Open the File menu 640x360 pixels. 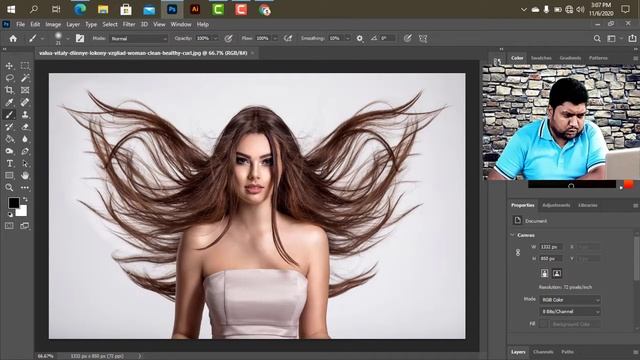tap(20, 24)
